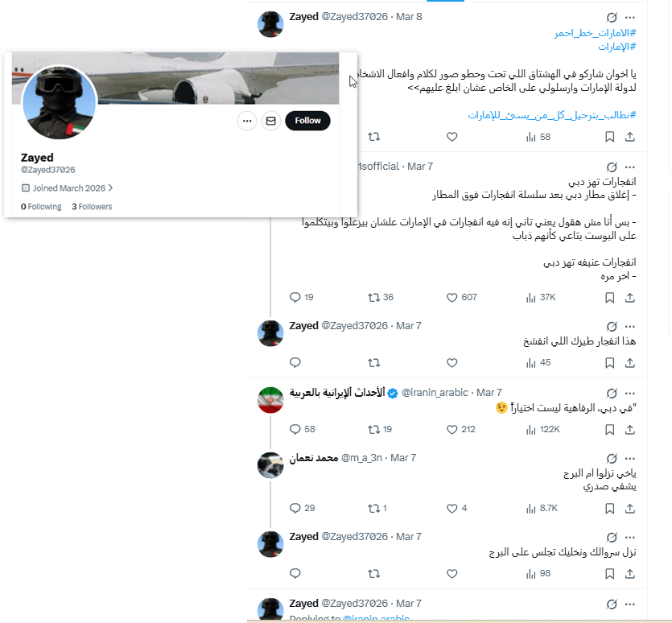Like the Zayed tweet with 98 views
Viewport: 672px width, 623px height.
(452, 574)
